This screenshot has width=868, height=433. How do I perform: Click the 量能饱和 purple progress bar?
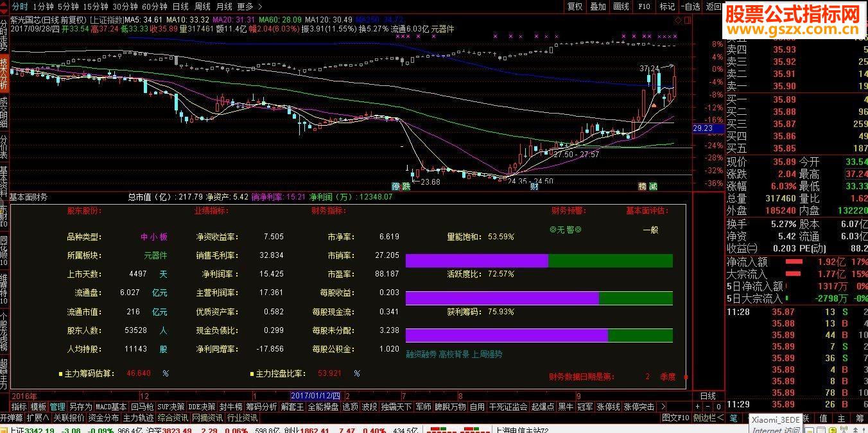477,260
